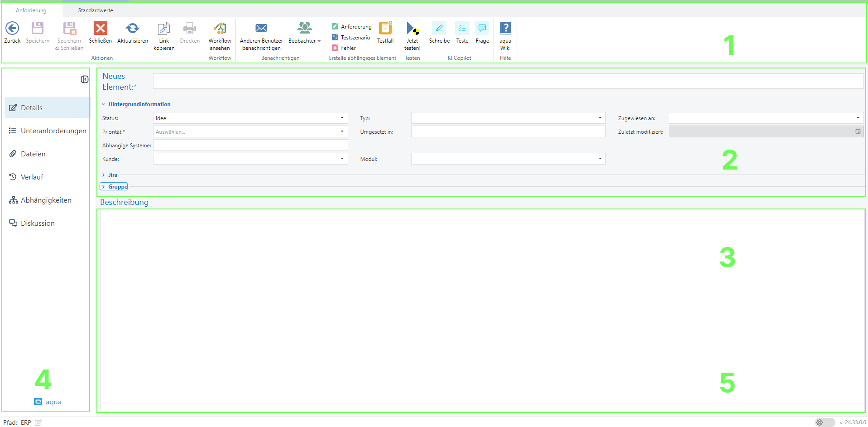Viewport: 868px width, 427px height.
Task: Collapse the Hintergrundinformation section
Action: 104,104
